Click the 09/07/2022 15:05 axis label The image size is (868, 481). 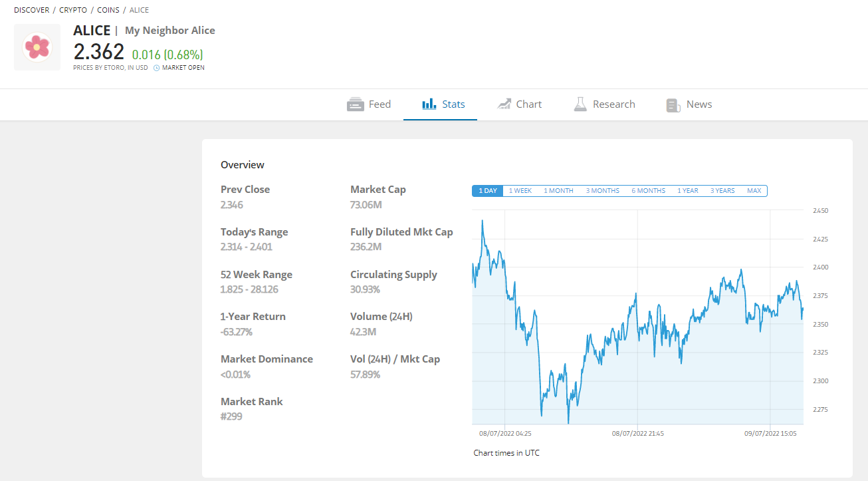[770, 434]
